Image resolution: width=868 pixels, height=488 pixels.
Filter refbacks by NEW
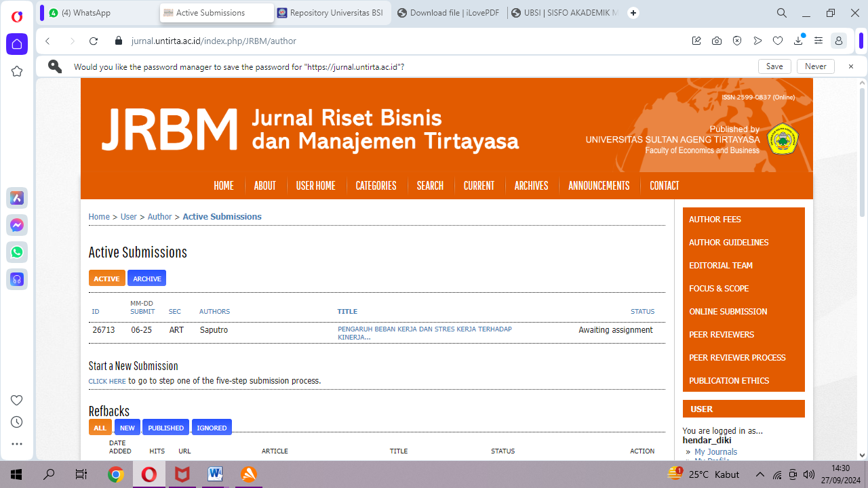coord(127,428)
